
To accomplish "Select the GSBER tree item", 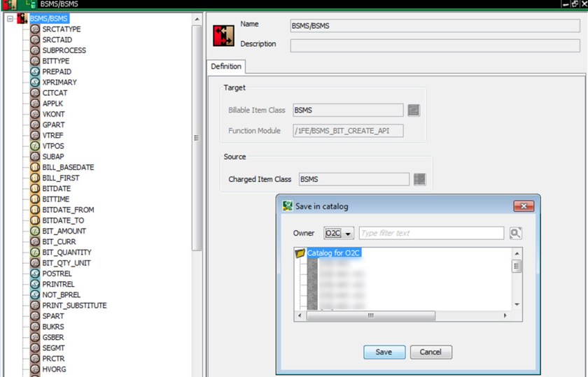I will (x=53, y=337).
